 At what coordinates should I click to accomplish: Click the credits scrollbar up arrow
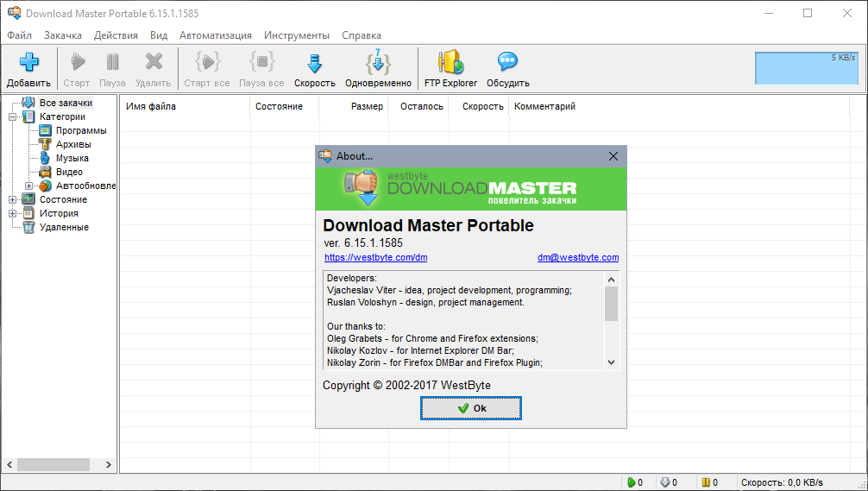point(611,280)
